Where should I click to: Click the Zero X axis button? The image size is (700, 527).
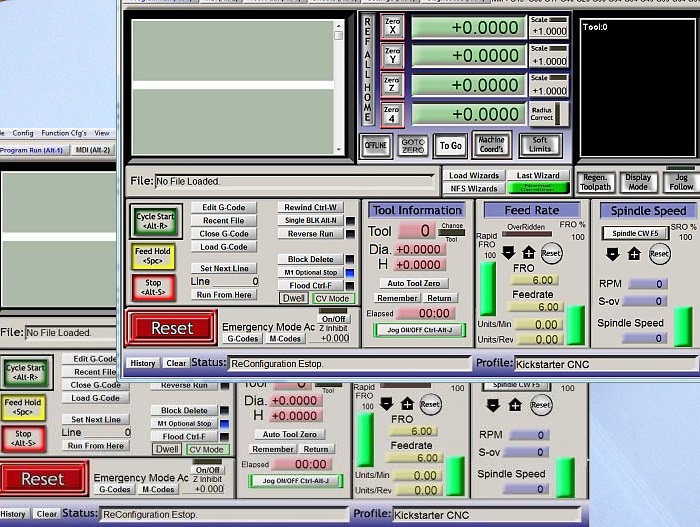[x=392, y=28]
